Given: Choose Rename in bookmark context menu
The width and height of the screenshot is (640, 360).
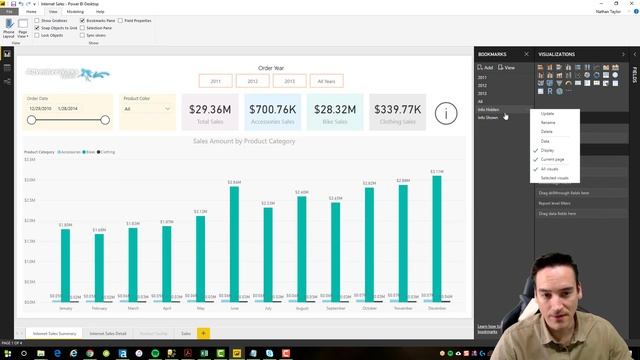Looking at the screenshot, I should point(548,122).
